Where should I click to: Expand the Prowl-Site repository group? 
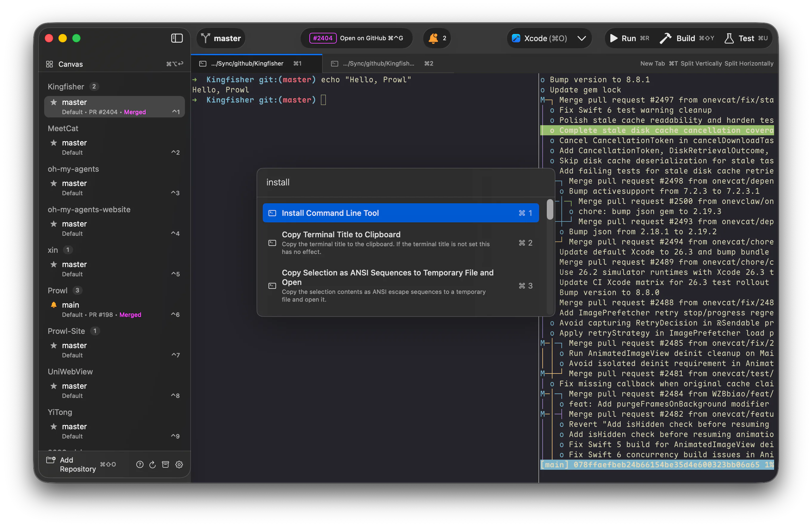coord(67,331)
